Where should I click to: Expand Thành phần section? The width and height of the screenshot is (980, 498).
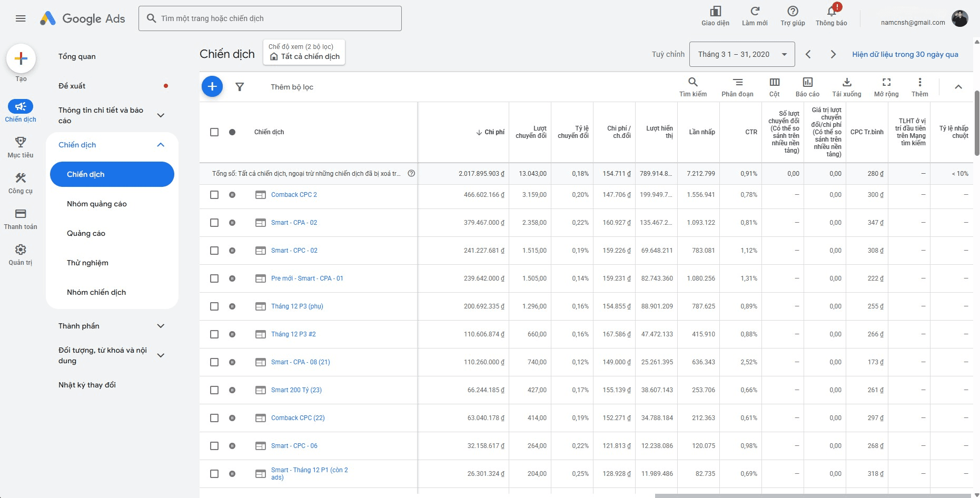pyautogui.click(x=161, y=326)
